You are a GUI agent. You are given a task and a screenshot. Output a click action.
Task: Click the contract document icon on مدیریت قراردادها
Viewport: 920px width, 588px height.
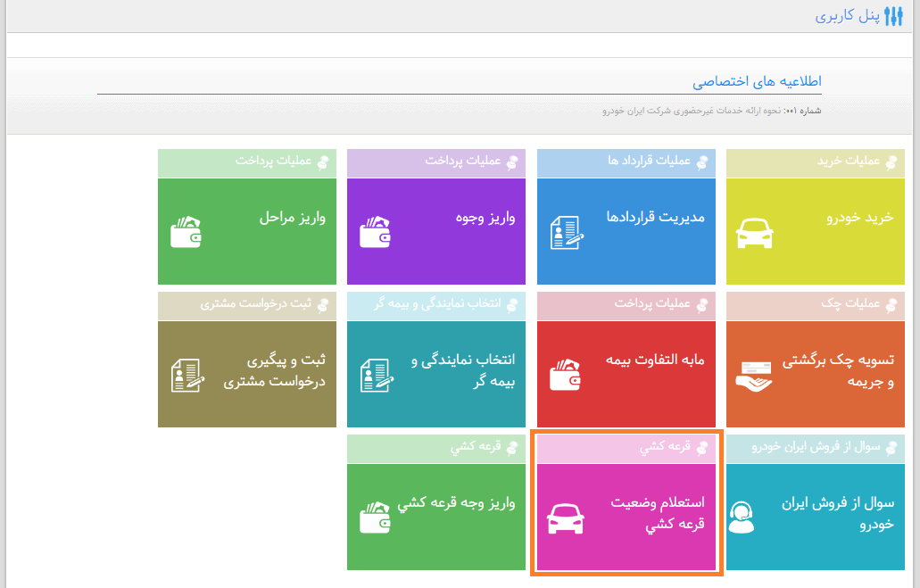pos(567,232)
